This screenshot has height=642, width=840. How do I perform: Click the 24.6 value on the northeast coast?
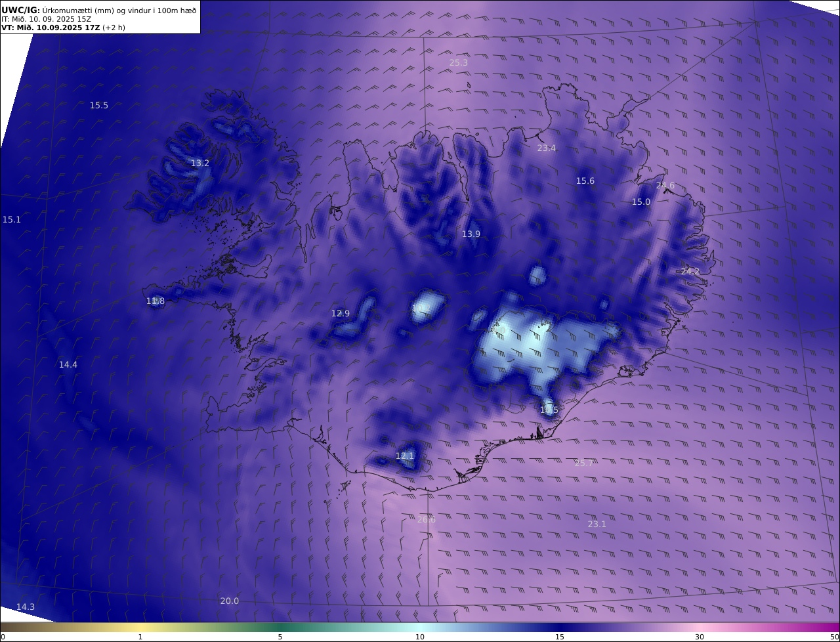(x=665, y=186)
